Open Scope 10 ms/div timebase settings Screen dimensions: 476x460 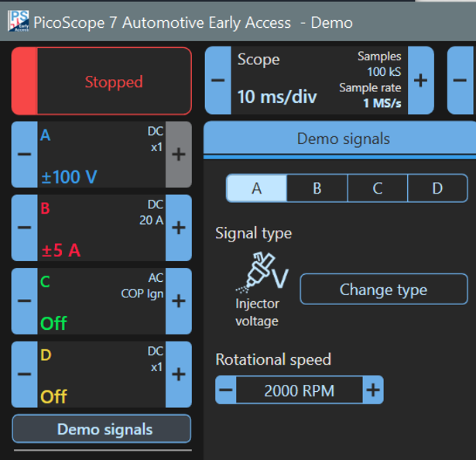tap(320, 81)
